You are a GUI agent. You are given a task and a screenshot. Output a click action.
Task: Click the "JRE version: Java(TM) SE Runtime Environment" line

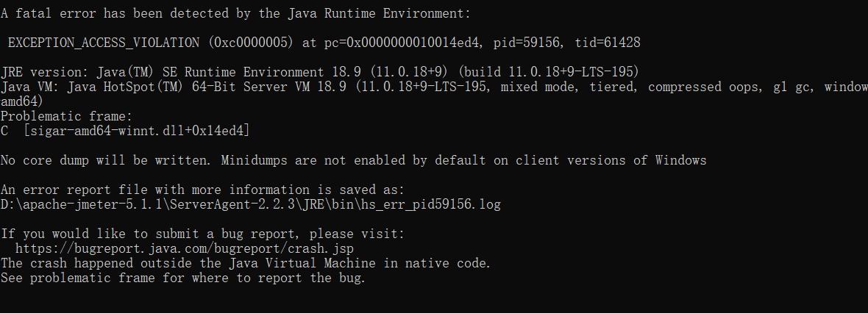coord(319,72)
